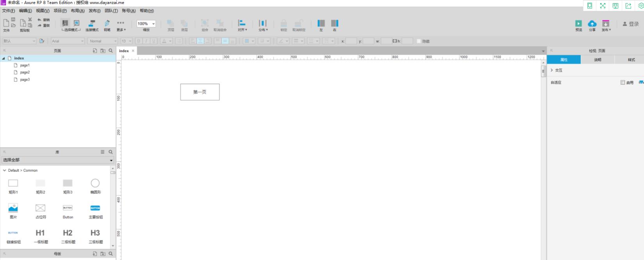Open the 布局(A) menu
Image resolution: width=644 pixels, height=260 pixels.
tap(77, 11)
